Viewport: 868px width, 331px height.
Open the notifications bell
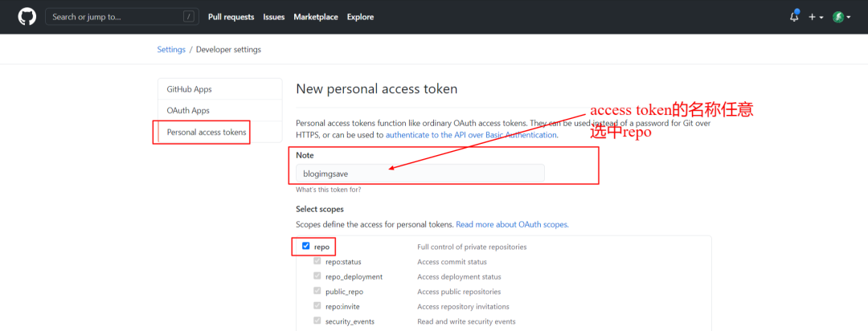794,17
